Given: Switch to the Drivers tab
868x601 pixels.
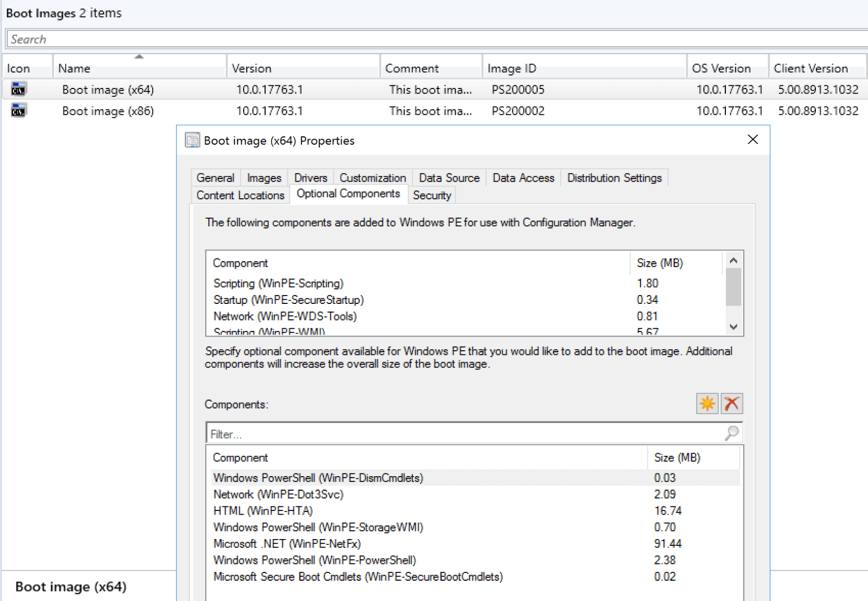Looking at the screenshot, I should tap(310, 177).
